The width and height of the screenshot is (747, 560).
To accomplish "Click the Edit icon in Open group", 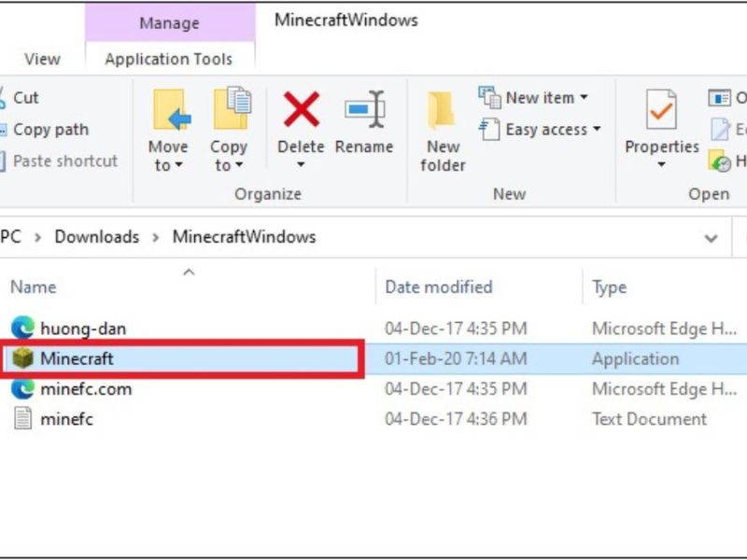I will coord(720,129).
